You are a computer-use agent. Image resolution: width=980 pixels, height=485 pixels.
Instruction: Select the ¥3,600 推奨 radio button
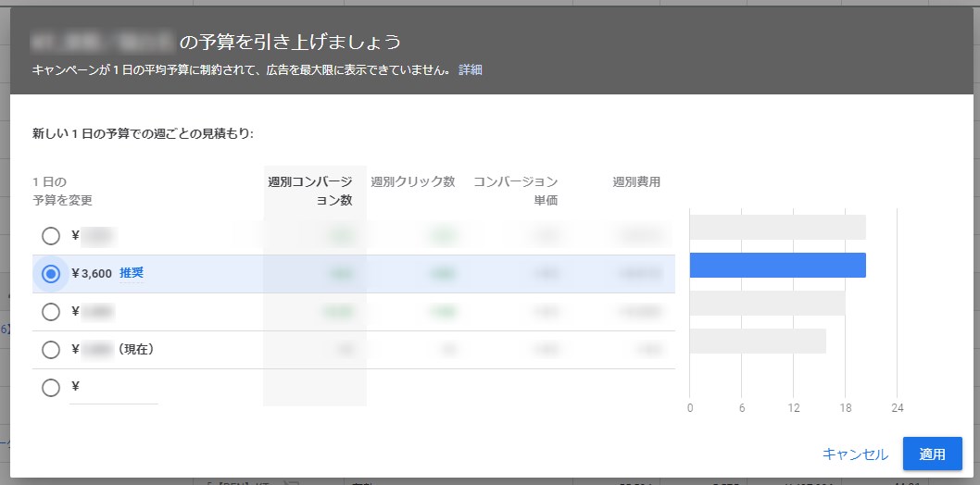click(51, 274)
